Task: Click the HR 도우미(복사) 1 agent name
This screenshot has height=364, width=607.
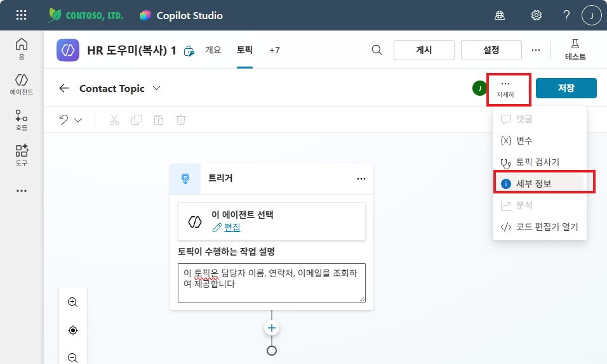Action: 131,50
